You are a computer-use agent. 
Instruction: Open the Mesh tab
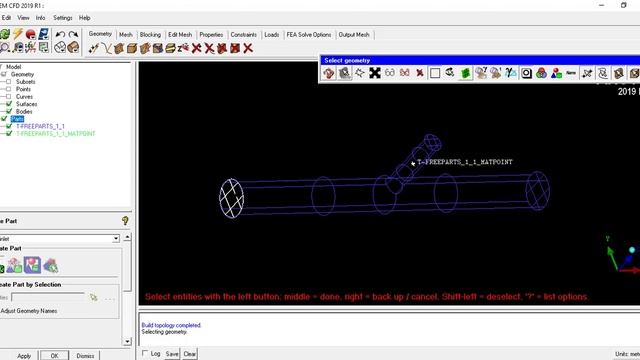[126, 35]
